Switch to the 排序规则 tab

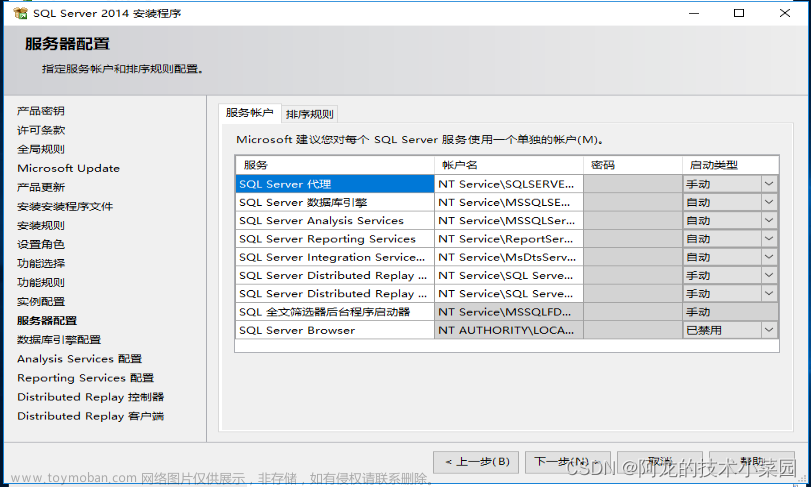[309, 114]
